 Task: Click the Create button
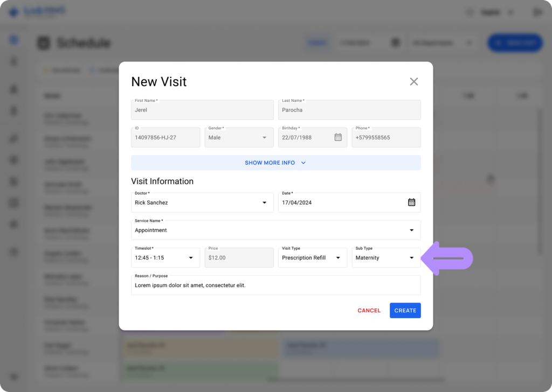405,310
